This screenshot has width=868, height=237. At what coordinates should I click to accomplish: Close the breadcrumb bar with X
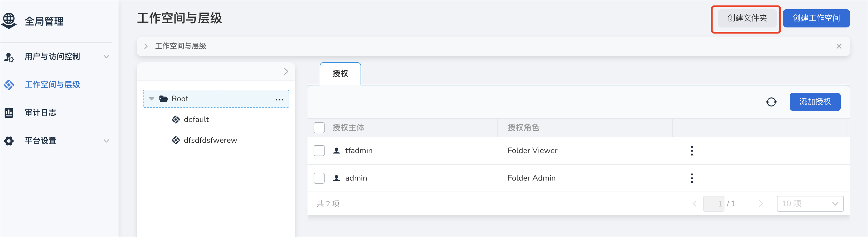839,46
